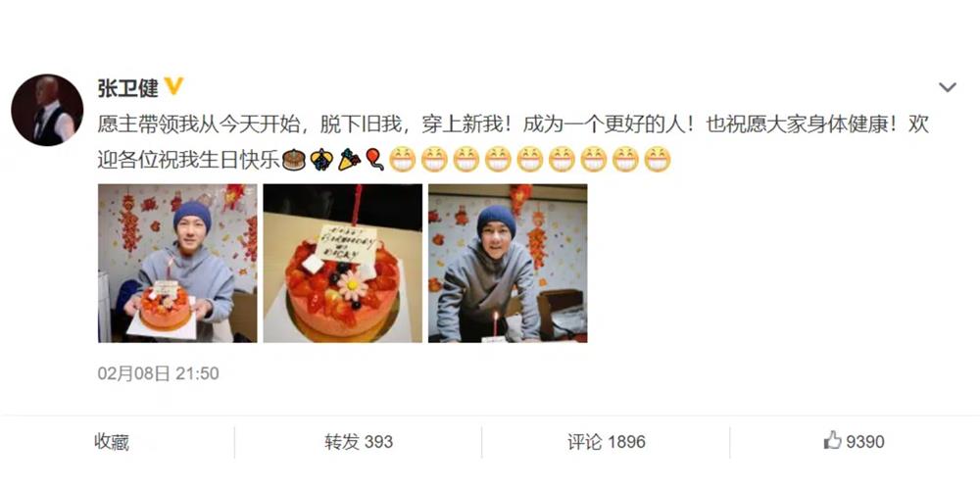Click the gold verified V badge
The image size is (980, 492).
coord(173,86)
